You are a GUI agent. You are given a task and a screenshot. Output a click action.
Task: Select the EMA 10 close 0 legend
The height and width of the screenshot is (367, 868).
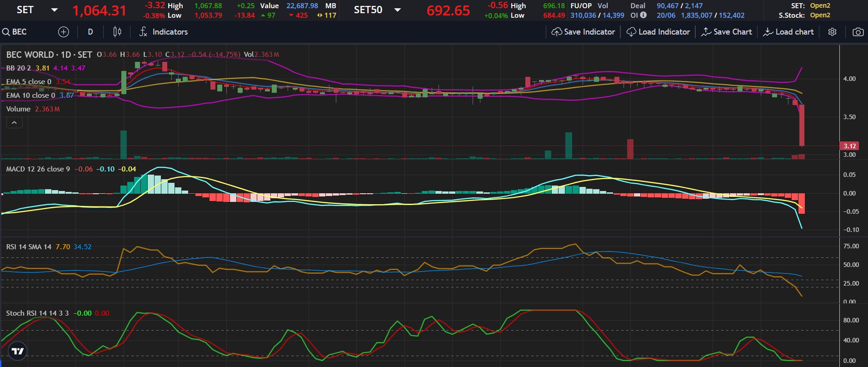(x=30, y=96)
